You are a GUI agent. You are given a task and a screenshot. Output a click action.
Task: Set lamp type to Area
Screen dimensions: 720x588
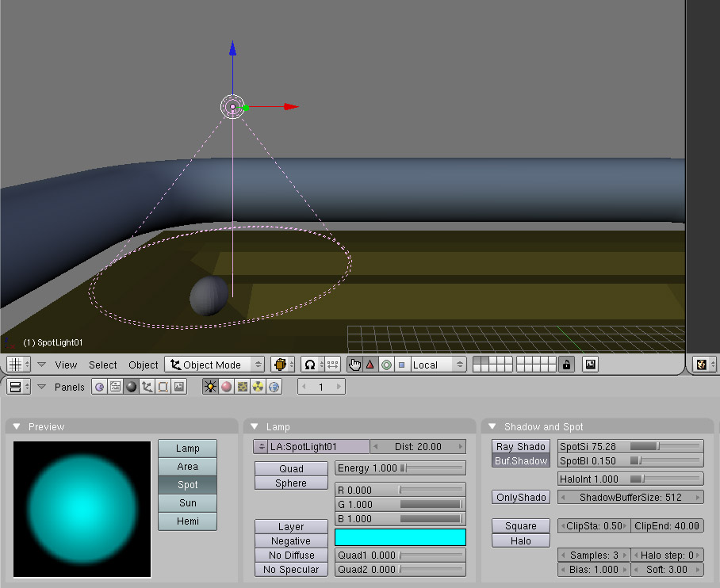[187, 467]
